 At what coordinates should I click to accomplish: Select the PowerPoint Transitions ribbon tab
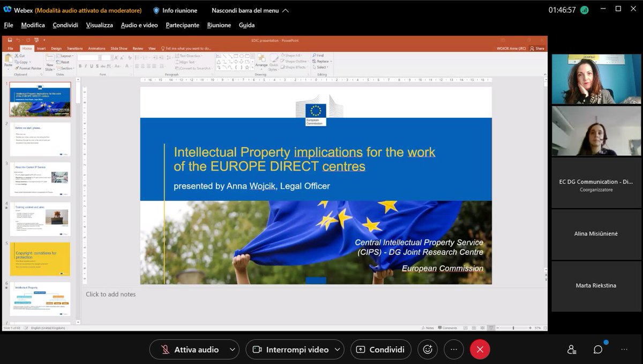[x=75, y=48]
